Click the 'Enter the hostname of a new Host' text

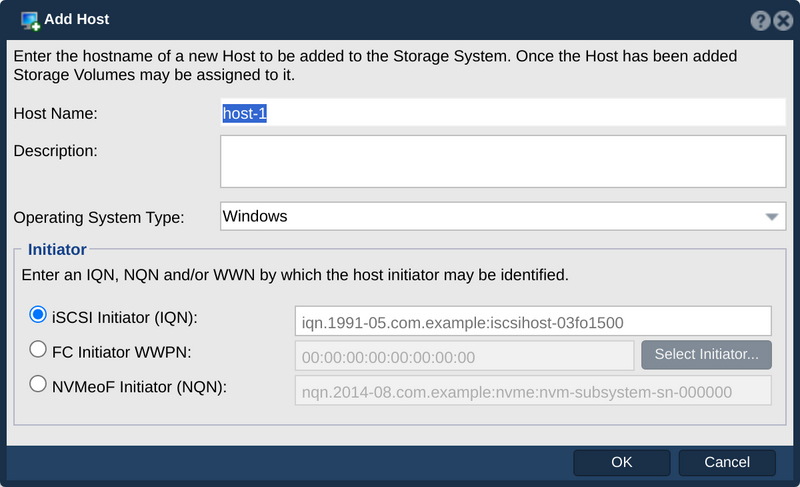(375, 65)
